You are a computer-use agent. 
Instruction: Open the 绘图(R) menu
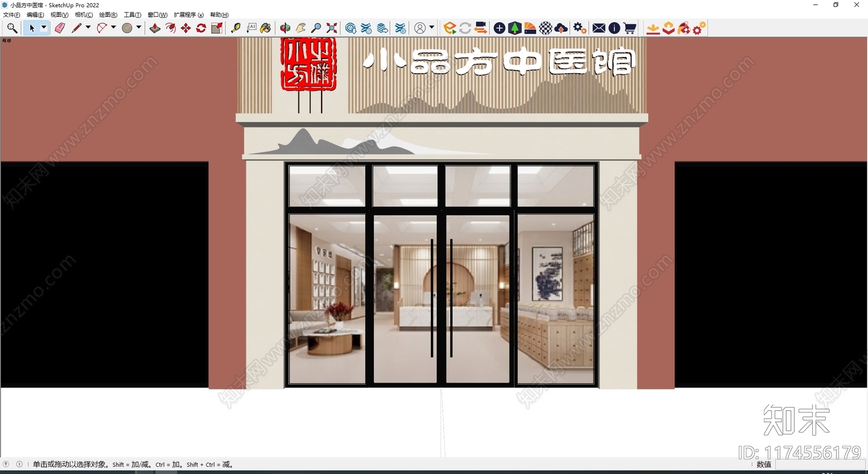click(108, 15)
